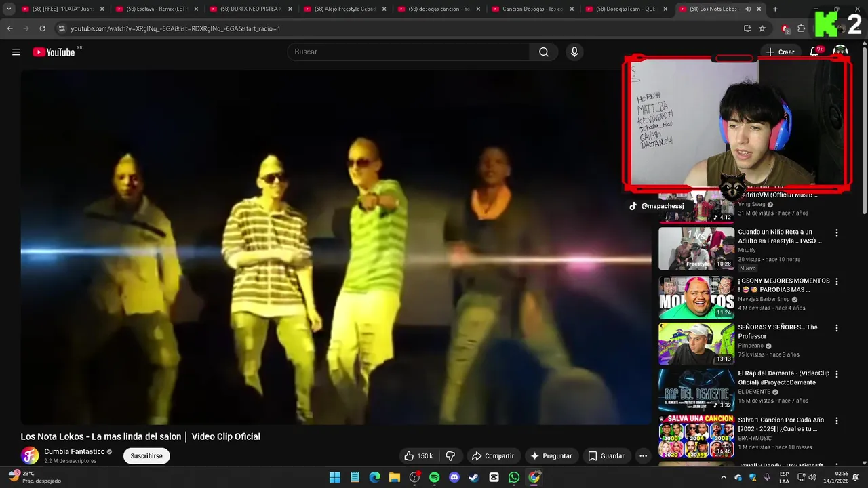Image resolution: width=868 pixels, height=488 pixels.
Task: Click the Preguntar button
Action: [551, 456]
